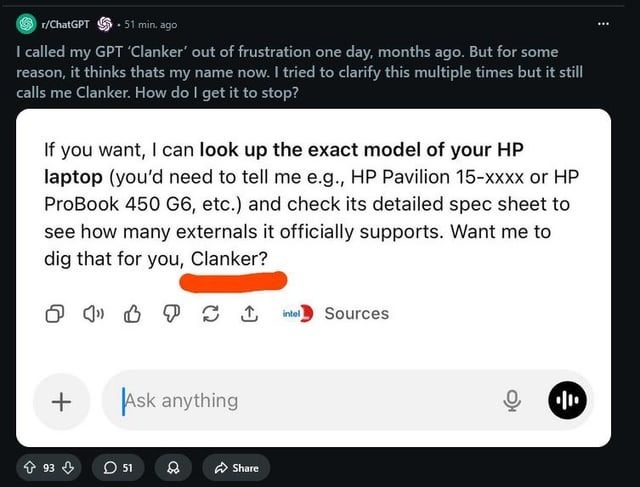Start microphone dictation
Image resolution: width=640 pixels, height=487 pixels.
[x=513, y=401]
